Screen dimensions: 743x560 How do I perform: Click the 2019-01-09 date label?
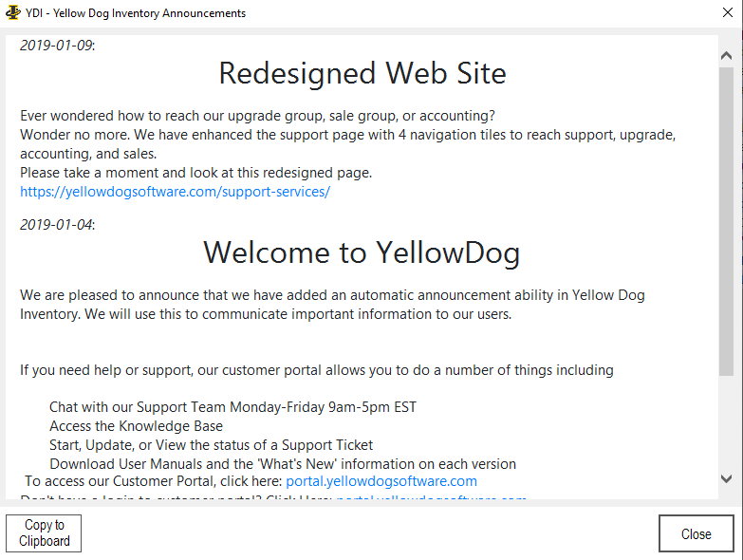(x=57, y=45)
